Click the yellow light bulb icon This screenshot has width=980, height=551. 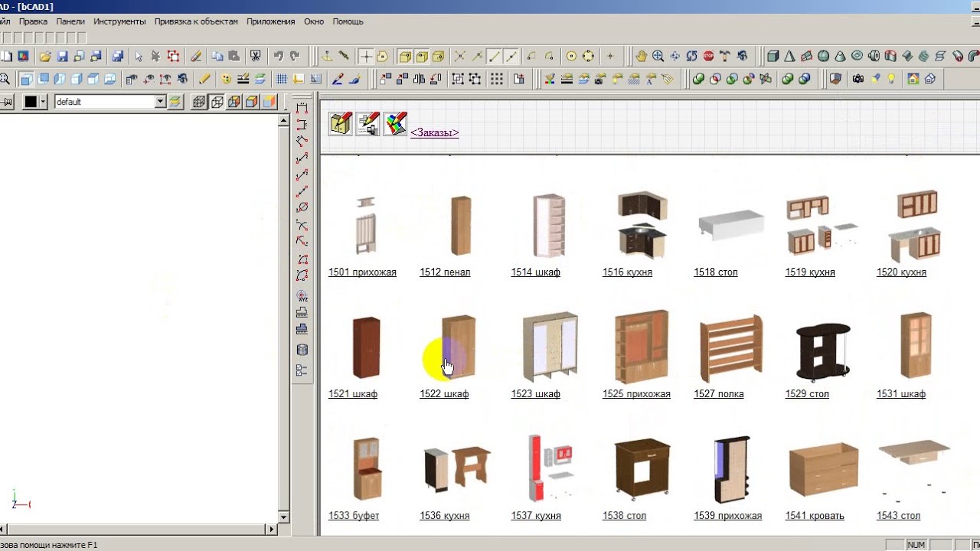[891, 79]
